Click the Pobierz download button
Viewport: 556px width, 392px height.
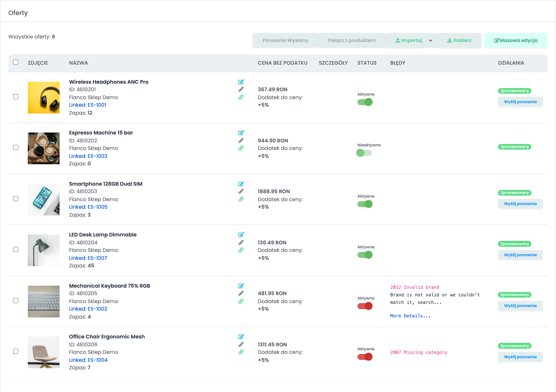coord(459,40)
